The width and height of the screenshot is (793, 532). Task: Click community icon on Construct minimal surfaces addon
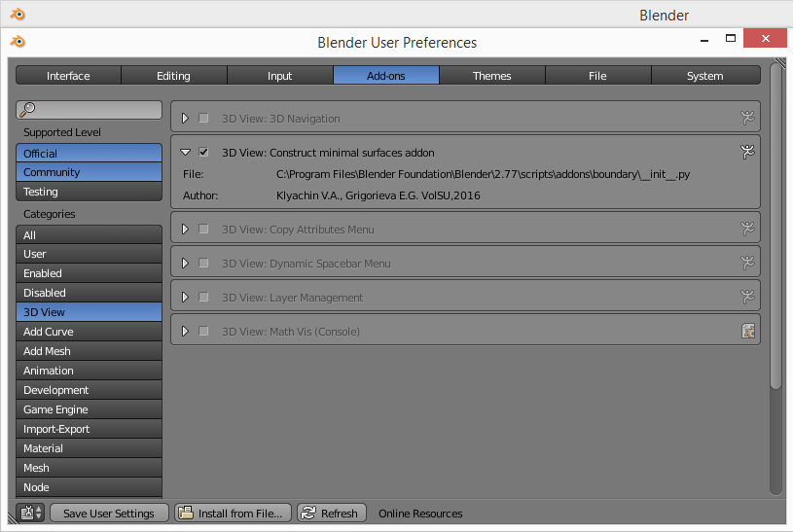click(x=747, y=152)
